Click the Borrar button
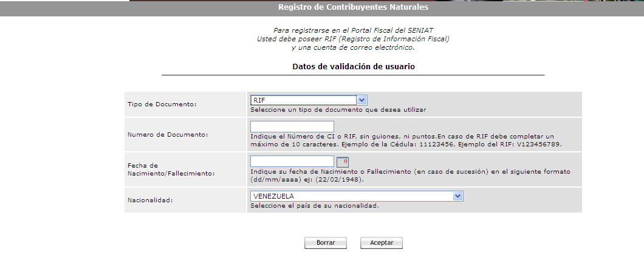The height and width of the screenshot is (266, 644). [x=326, y=242]
